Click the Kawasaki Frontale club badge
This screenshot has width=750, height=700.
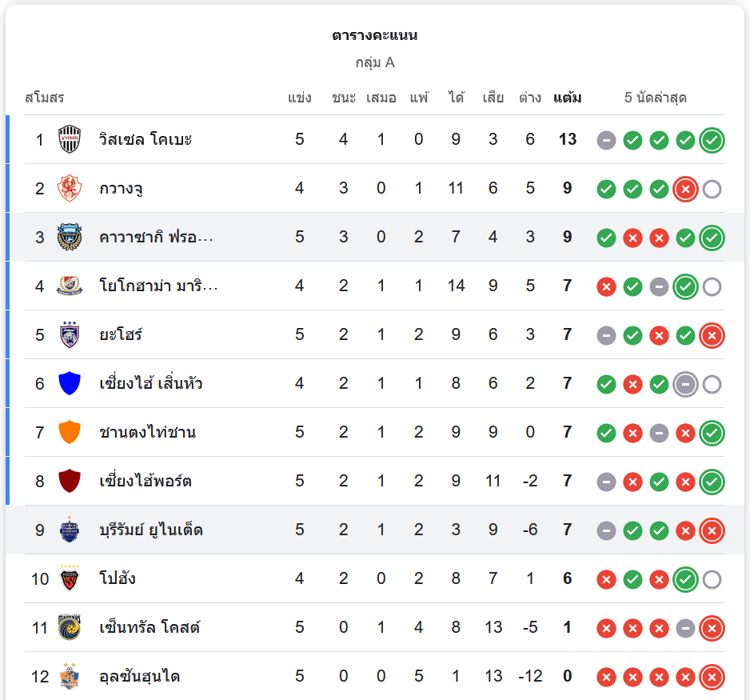click(x=70, y=238)
